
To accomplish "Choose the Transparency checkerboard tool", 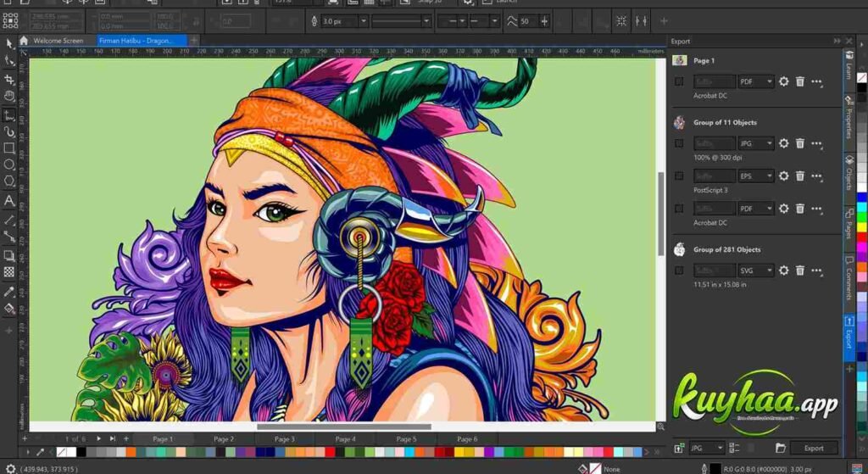I will tap(8, 272).
